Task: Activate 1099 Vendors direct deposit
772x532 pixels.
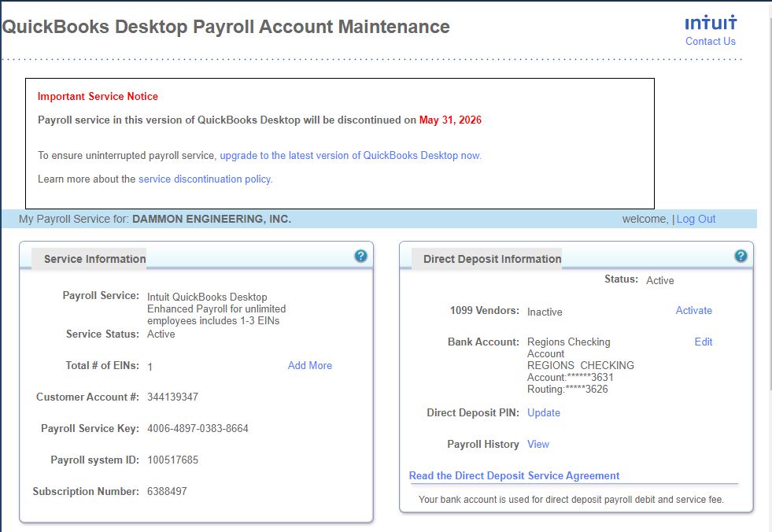Action: pos(693,311)
